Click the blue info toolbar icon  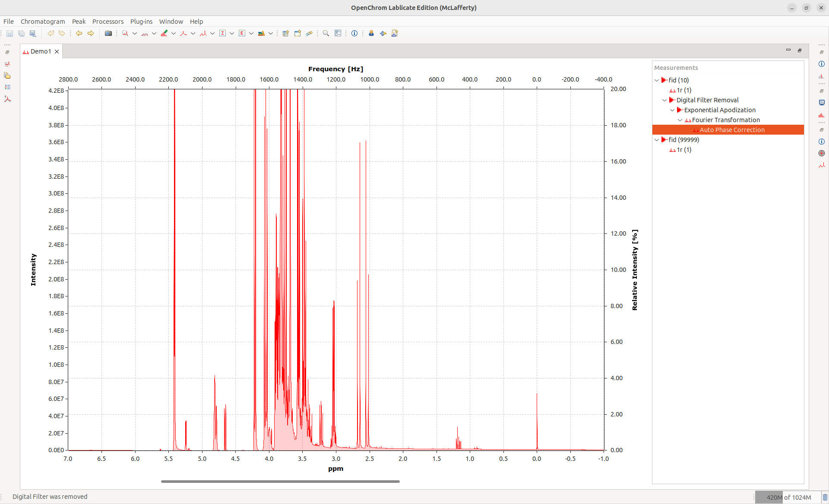(x=354, y=33)
